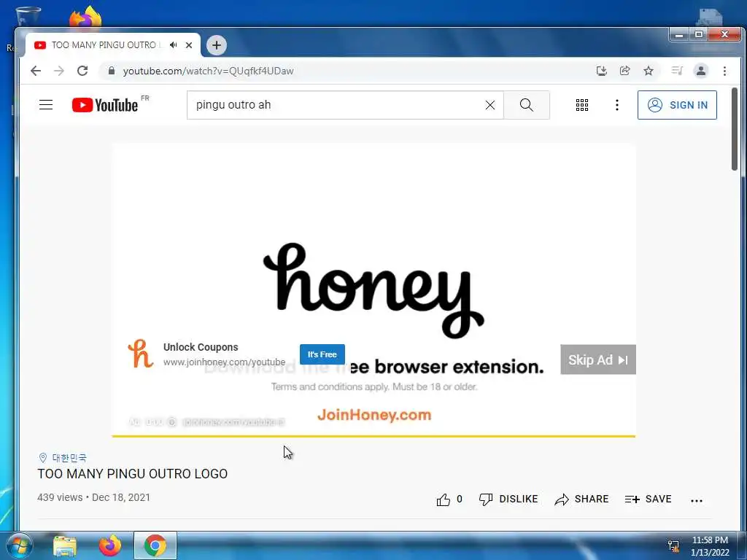Go back with browser back arrow
Viewport: 747px width, 560px height.
(36, 71)
